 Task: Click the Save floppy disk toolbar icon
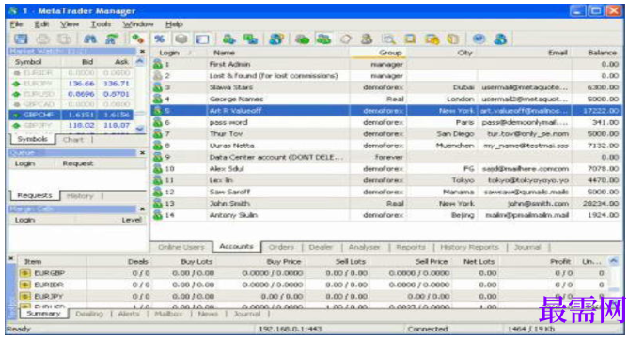click(21, 39)
